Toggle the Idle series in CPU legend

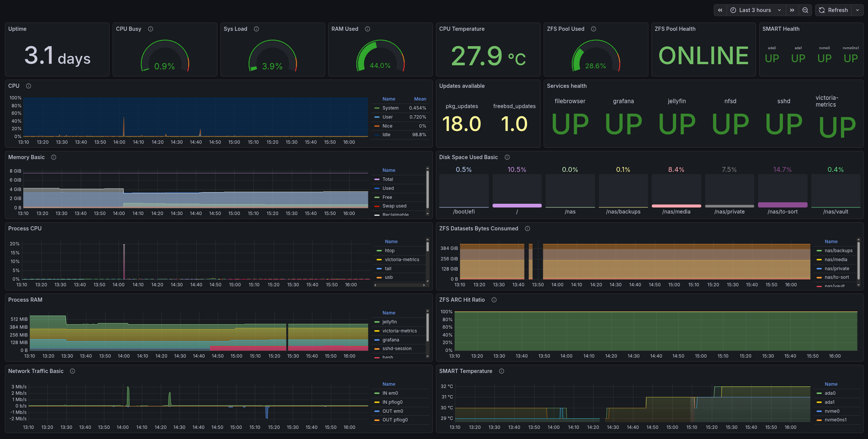[386, 135]
